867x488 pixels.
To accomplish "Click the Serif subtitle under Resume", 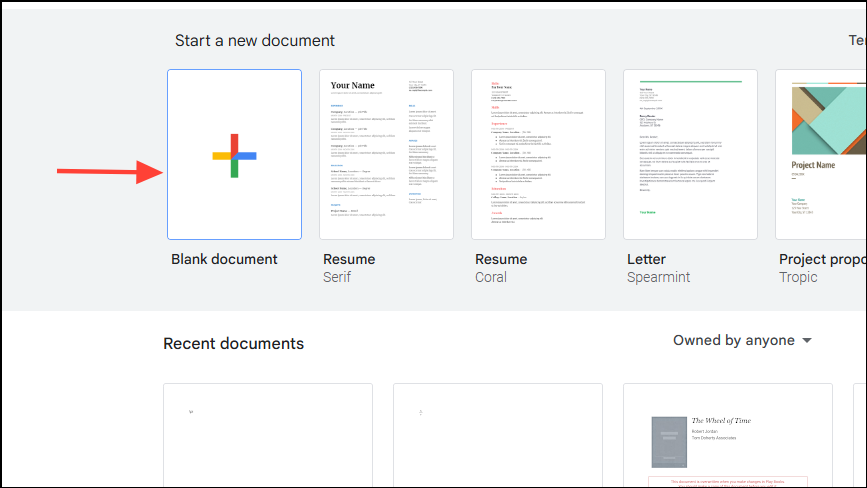I will tap(337, 277).
